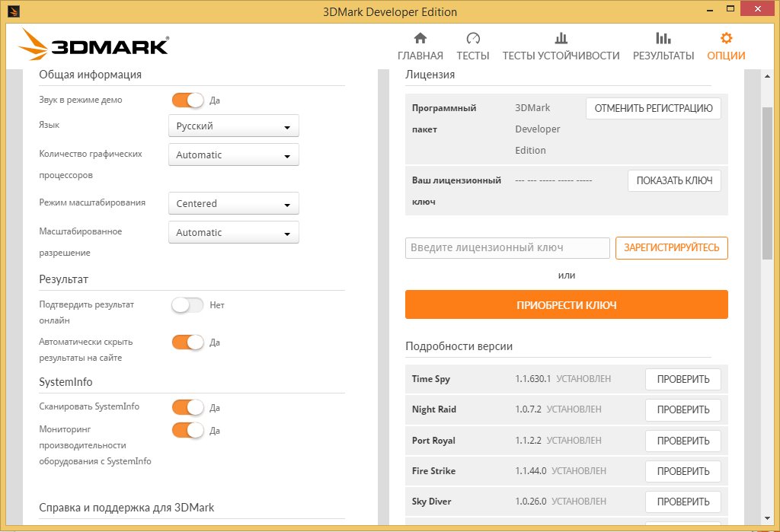The image size is (780, 532).
Task: Click the bar chart icon above ТЕСТЫ УСТОЙЧИВОСТИ
Action: tap(561, 38)
